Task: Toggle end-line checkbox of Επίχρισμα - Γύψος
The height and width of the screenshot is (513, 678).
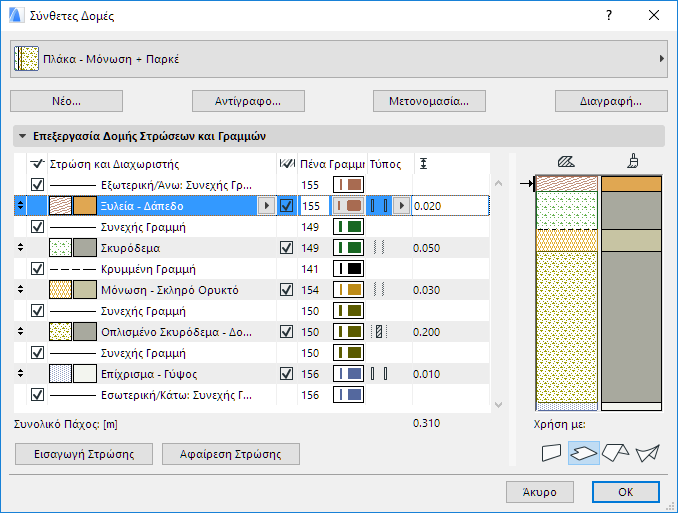Action: (x=287, y=374)
